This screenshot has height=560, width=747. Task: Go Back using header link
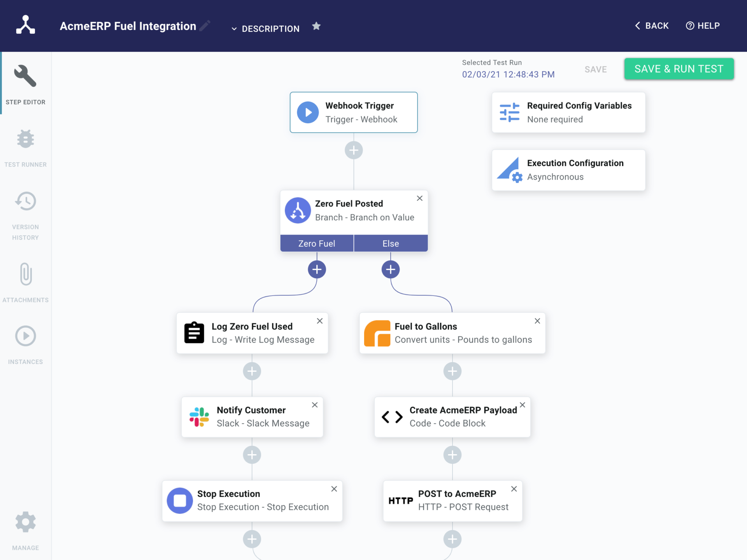(x=652, y=26)
